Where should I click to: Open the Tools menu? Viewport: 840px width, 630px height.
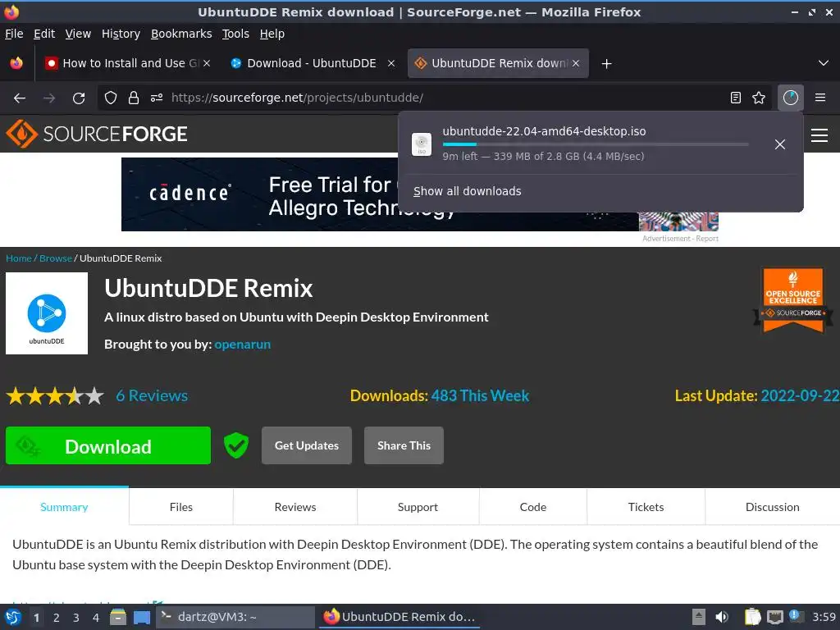[235, 34]
